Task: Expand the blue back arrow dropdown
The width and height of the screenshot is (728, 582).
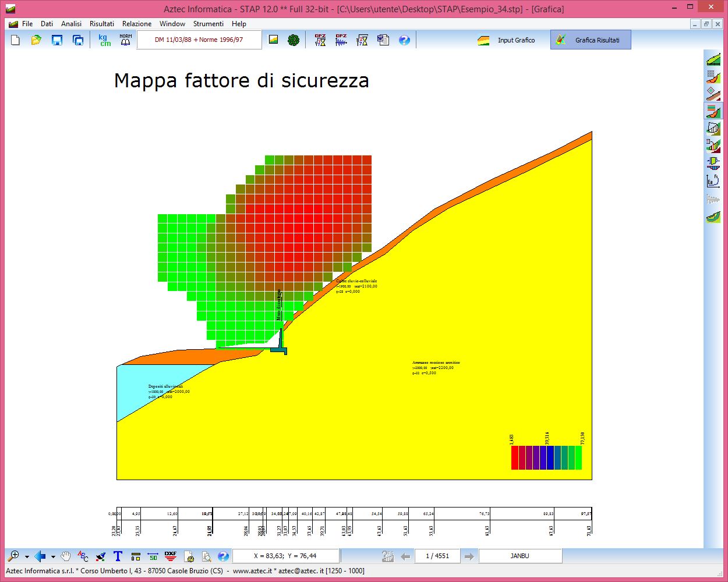Action: [53, 557]
